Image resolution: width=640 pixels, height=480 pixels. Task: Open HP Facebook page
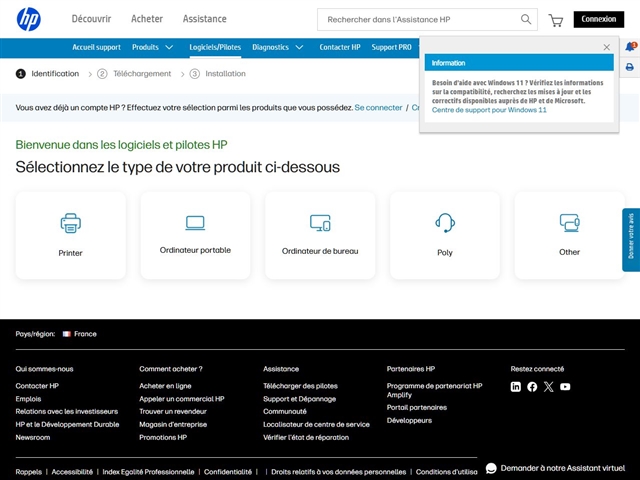coord(532,387)
